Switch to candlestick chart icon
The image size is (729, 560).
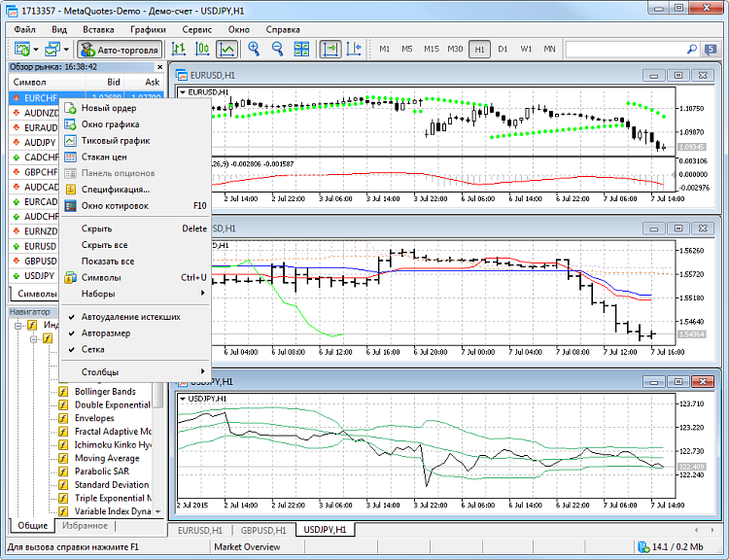pyautogui.click(x=203, y=49)
